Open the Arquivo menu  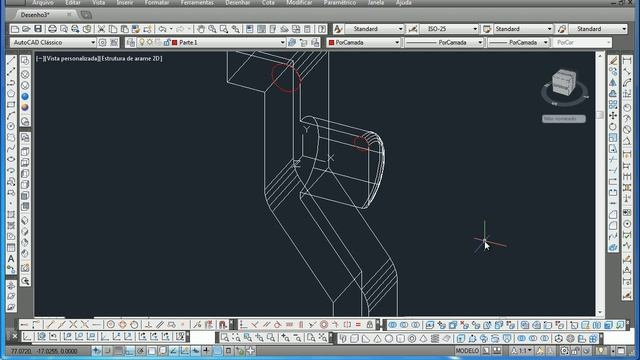click(x=42, y=2)
